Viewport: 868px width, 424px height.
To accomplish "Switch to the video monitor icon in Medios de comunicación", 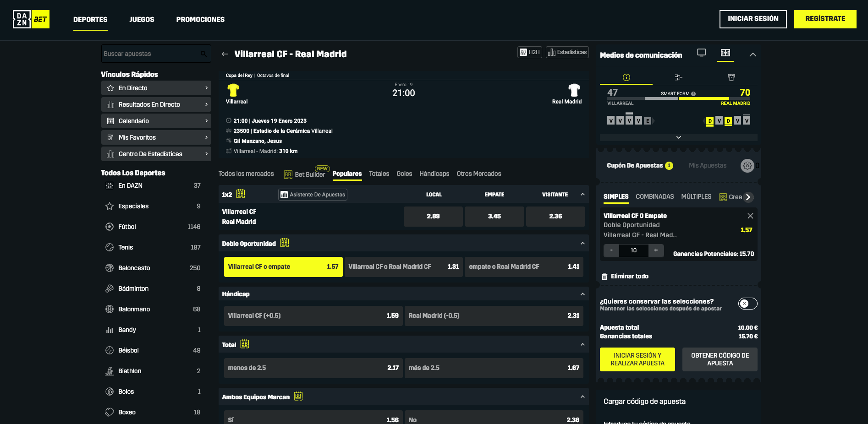I will pyautogui.click(x=702, y=53).
